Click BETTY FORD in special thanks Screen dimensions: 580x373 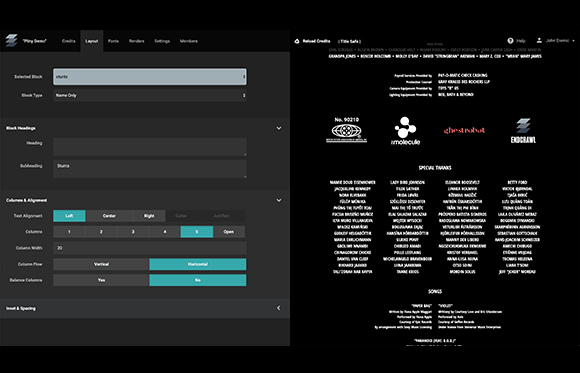[517, 182]
